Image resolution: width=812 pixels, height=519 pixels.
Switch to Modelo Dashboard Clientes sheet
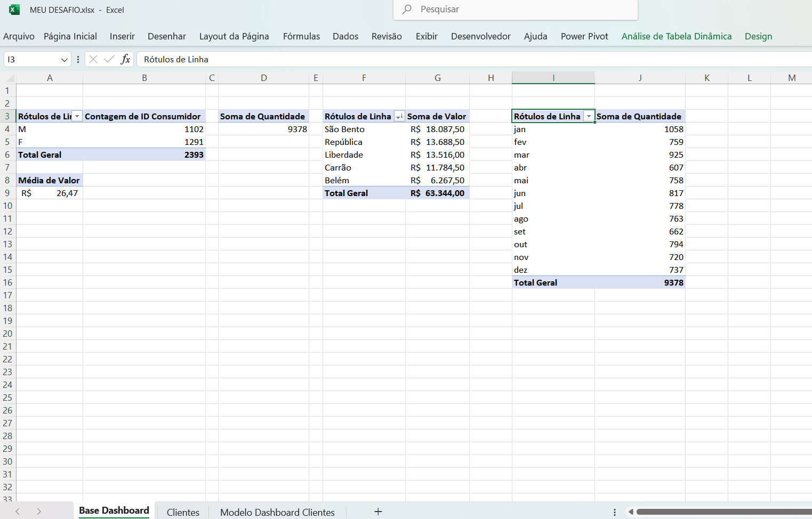pyautogui.click(x=277, y=512)
